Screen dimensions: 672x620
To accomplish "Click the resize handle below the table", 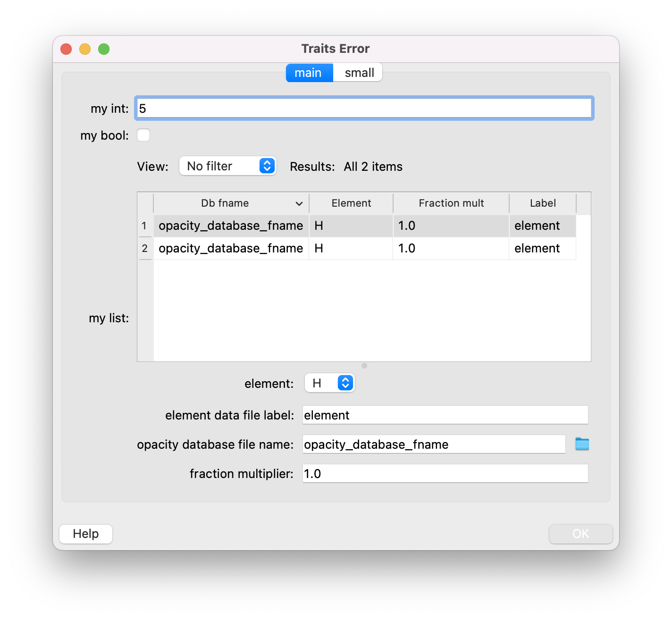I will pyautogui.click(x=364, y=365).
